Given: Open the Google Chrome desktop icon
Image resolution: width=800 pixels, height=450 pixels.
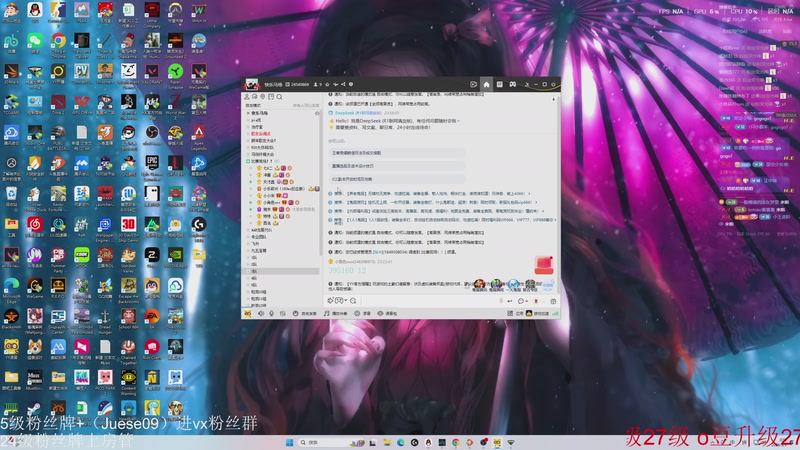Looking at the screenshot, I should [x=58, y=42].
